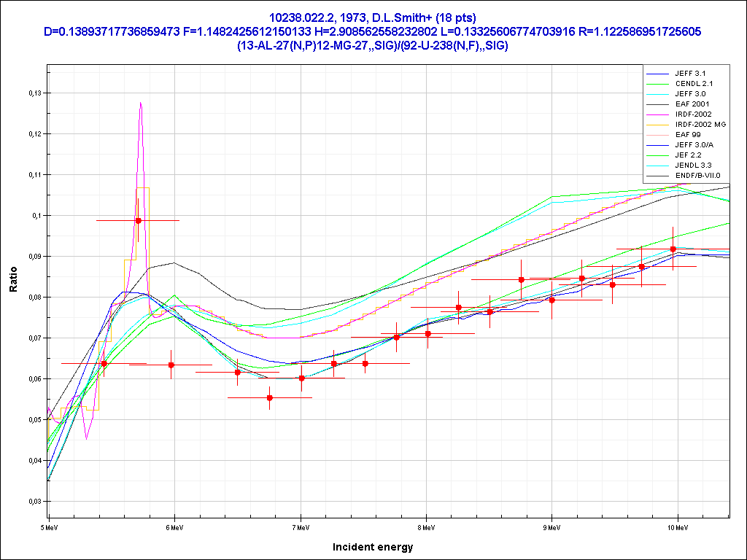
Task: Click the JEFF 3.1 legend entry
Action: coord(689,74)
